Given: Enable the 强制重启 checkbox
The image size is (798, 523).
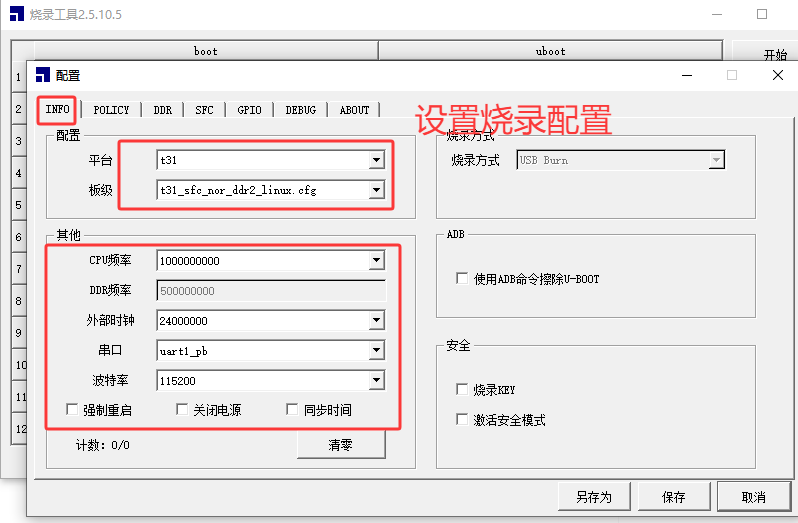Looking at the screenshot, I should (72, 410).
